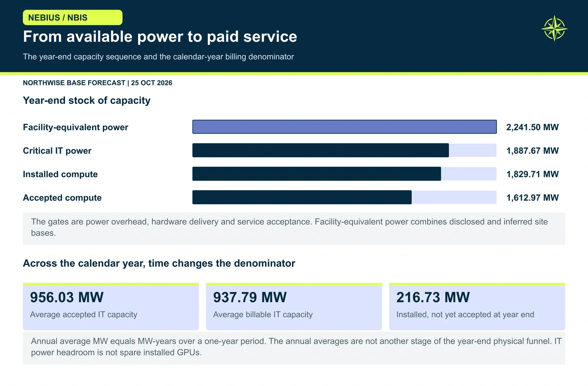Click 'Across the calendar year' section heading
The width and height of the screenshot is (588, 386).
coord(159,263)
